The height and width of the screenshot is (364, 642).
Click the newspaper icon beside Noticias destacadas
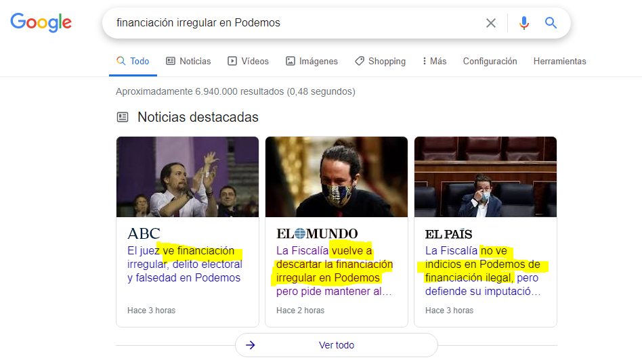point(123,117)
